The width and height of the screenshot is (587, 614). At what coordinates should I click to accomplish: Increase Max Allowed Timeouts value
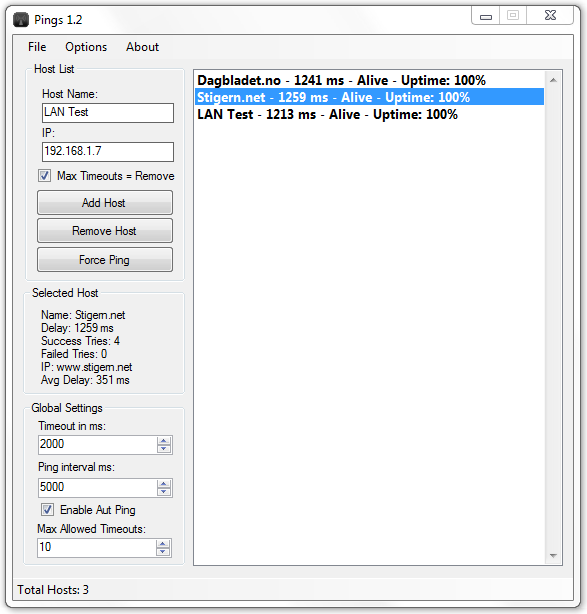[x=163, y=544]
